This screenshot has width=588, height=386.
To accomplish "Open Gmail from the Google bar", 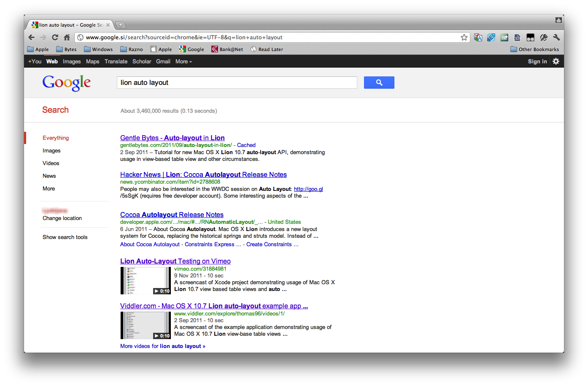I will pos(163,62).
